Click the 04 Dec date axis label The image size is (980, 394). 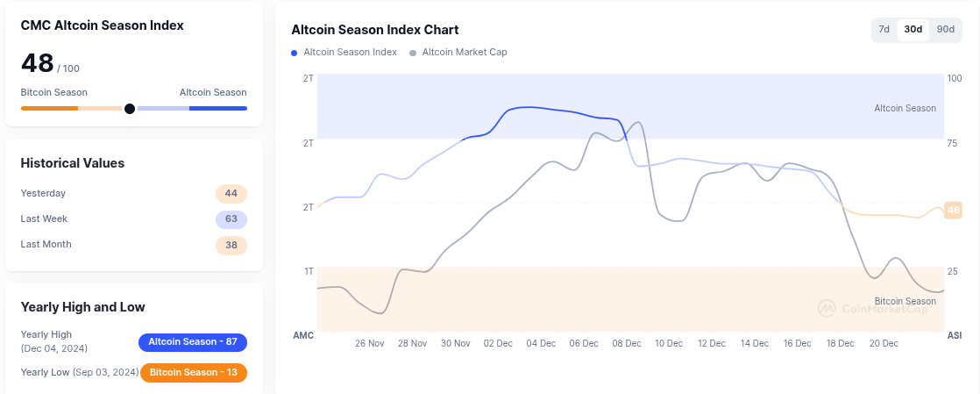(541, 344)
